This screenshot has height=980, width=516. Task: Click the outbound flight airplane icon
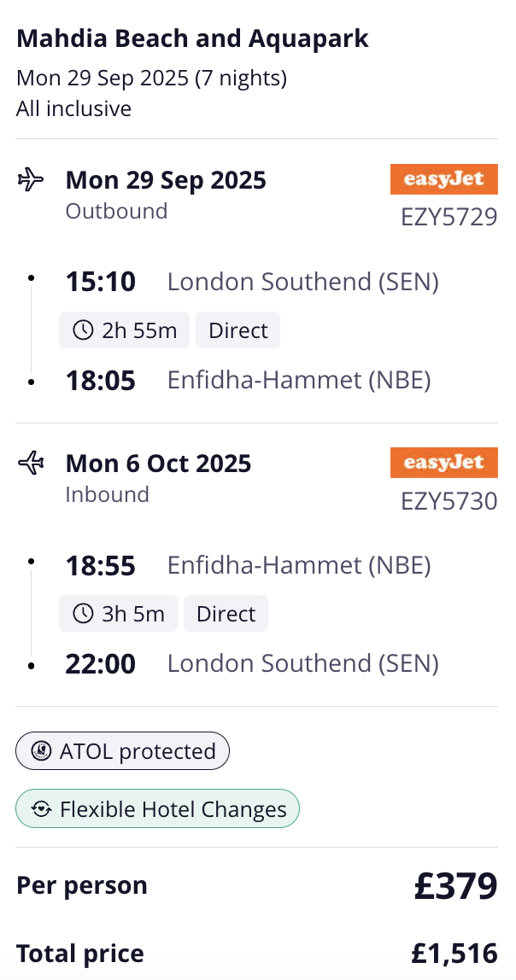point(31,180)
